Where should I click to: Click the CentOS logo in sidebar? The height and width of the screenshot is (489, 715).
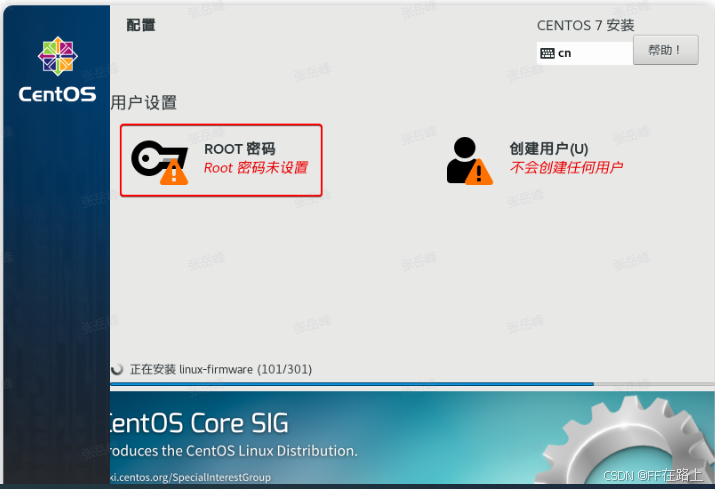(57, 69)
